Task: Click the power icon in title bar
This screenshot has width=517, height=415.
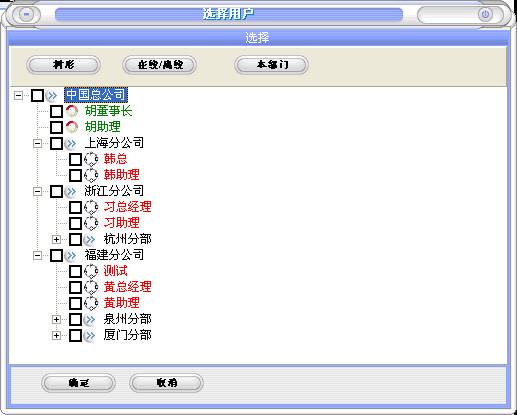Action: coord(485,14)
